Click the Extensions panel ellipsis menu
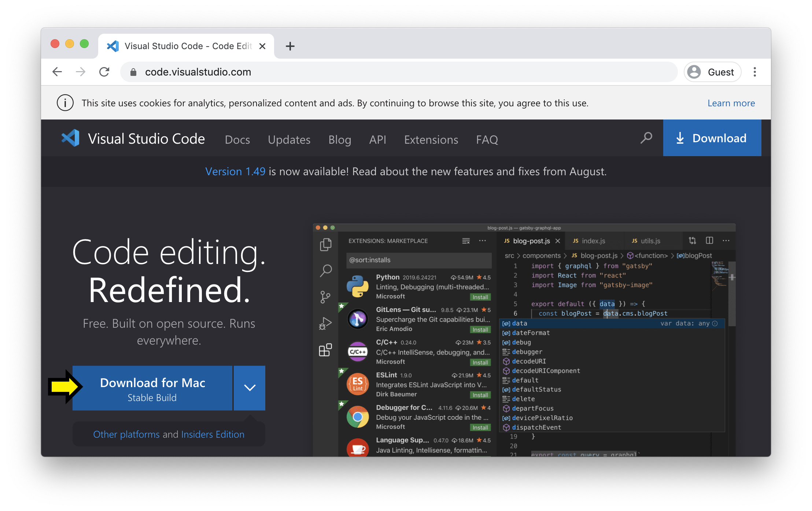This screenshot has width=812, height=511. click(x=483, y=241)
